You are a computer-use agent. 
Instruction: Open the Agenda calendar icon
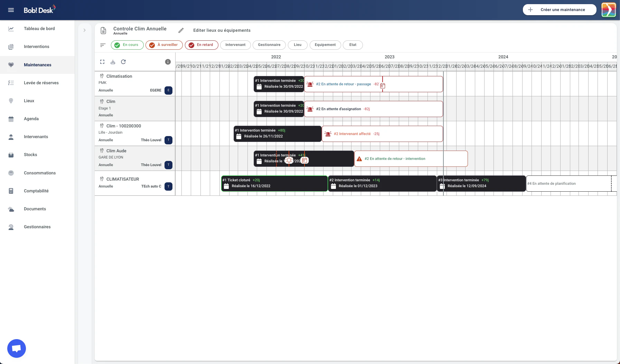(x=11, y=118)
